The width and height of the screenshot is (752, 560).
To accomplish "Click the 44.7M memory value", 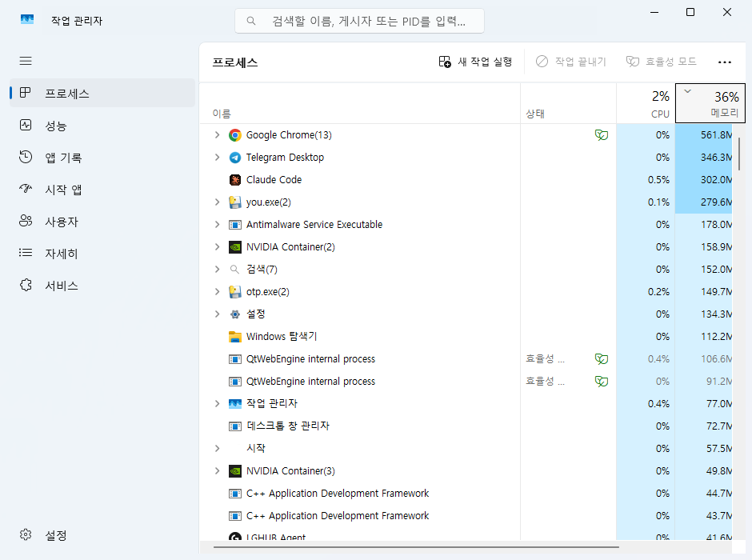I will coord(719,494).
